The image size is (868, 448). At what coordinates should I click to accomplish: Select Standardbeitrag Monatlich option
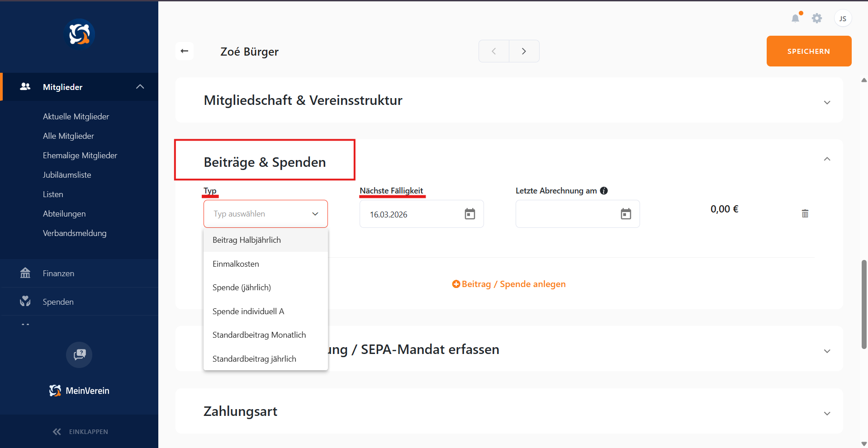tap(259, 335)
